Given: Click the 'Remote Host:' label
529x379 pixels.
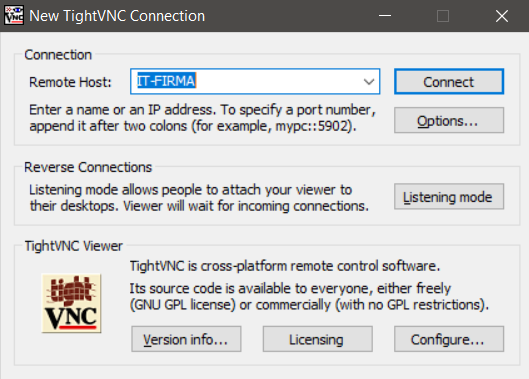Looking at the screenshot, I should tap(70, 82).
